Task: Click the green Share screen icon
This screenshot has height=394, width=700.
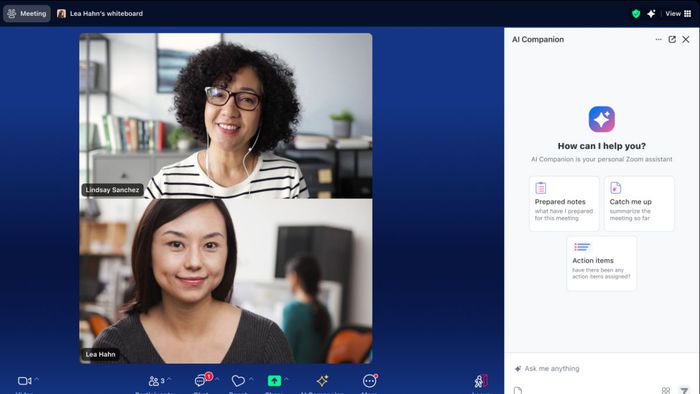Action: tap(274, 381)
